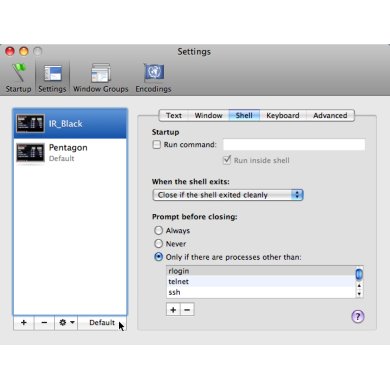Select the IR_Black profile thumbnail
Viewport: 390px width, 390px height.
tap(30, 124)
